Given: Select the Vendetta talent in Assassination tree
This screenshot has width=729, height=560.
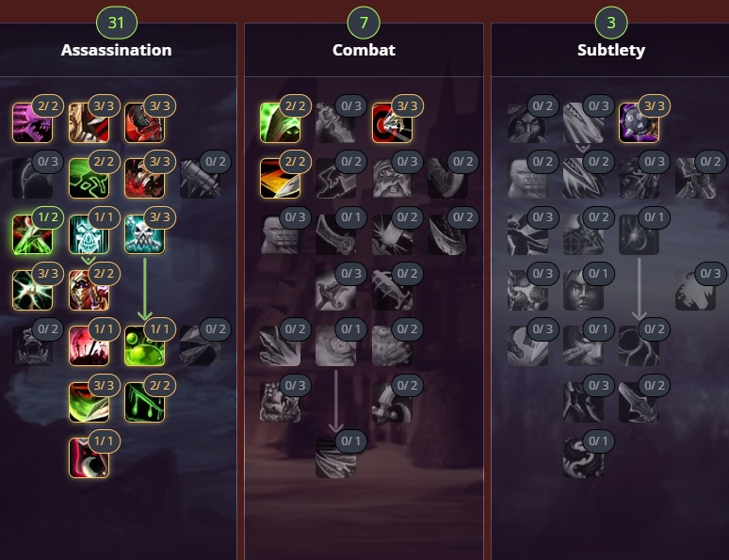Looking at the screenshot, I should [x=89, y=457].
